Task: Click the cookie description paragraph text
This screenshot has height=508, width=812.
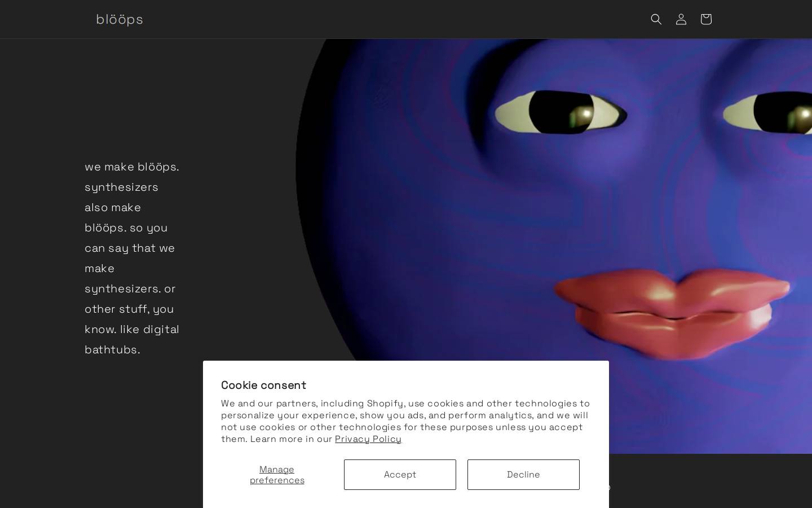Action: (x=405, y=421)
